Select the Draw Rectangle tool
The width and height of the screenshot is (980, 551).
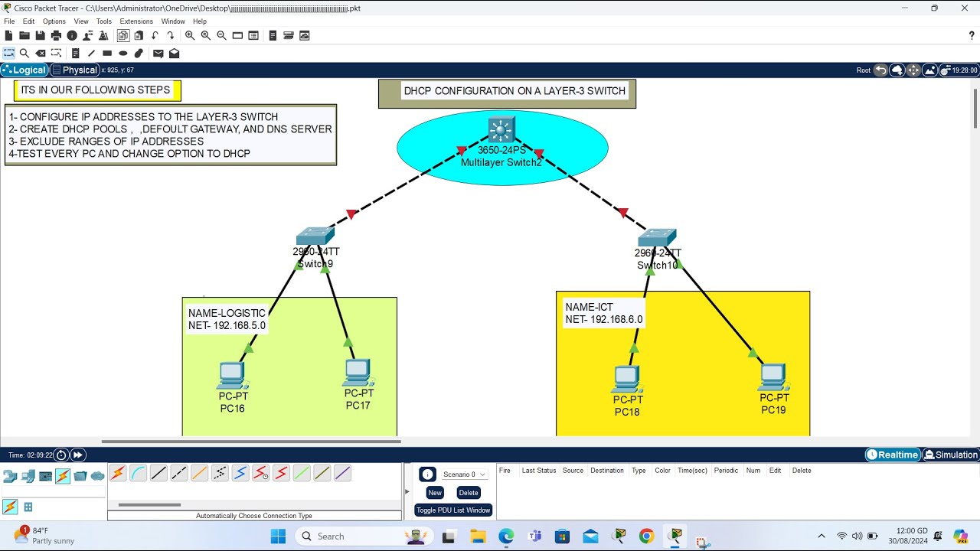pyautogui.click(x=107, y=54)
